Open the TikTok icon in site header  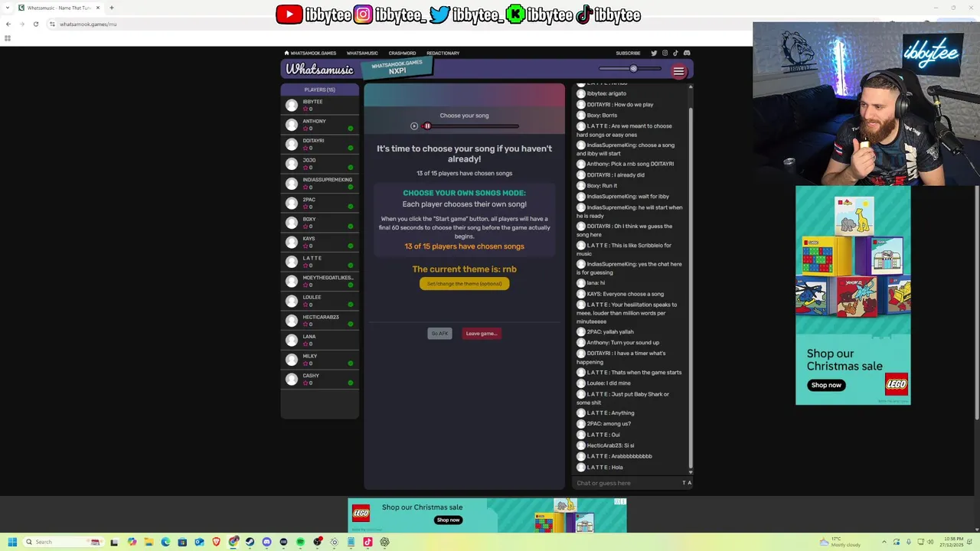[x=675, y=53]
